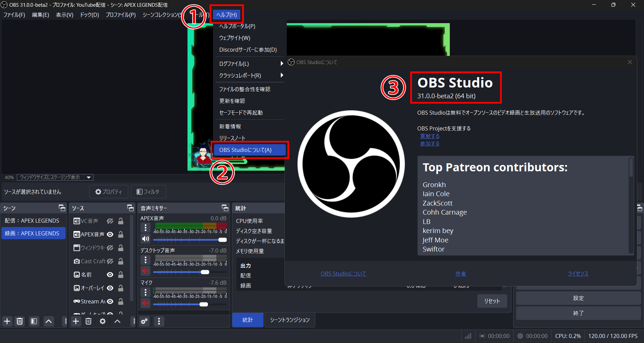This screenshot has height=343, width=644.
Task: Hide the Stream source
Action: [110, 301]
